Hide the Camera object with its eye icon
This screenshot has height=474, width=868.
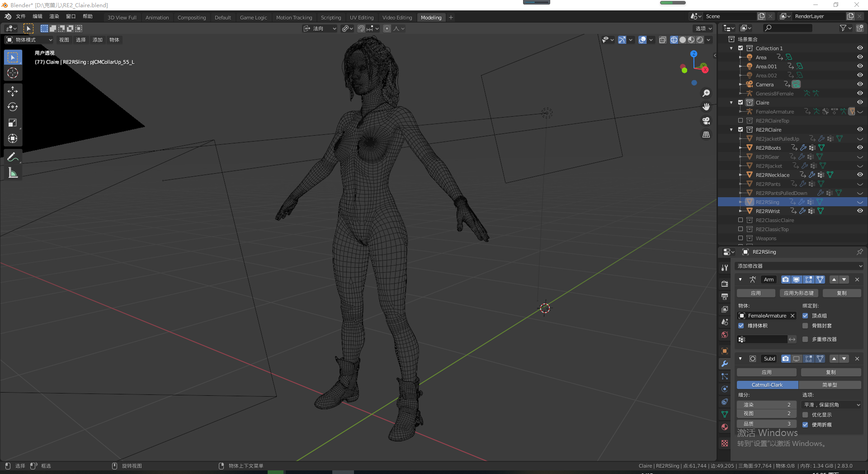(860, 84)
